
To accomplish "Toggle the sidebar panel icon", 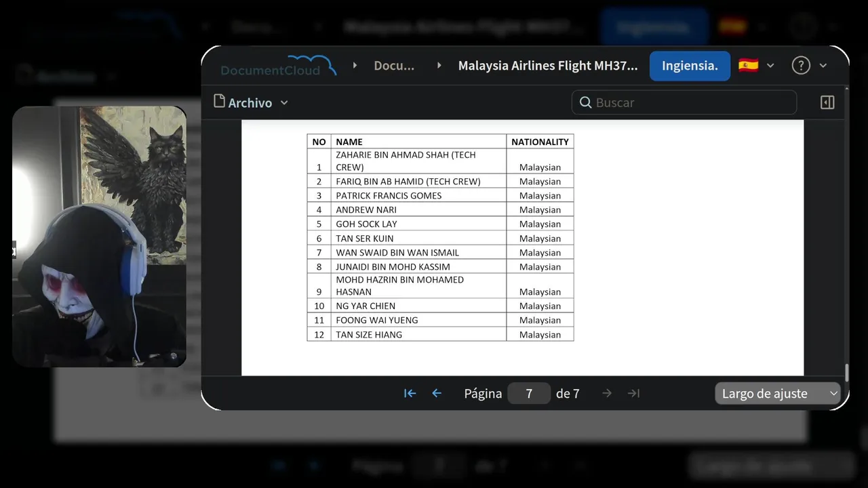I will 827,102.
